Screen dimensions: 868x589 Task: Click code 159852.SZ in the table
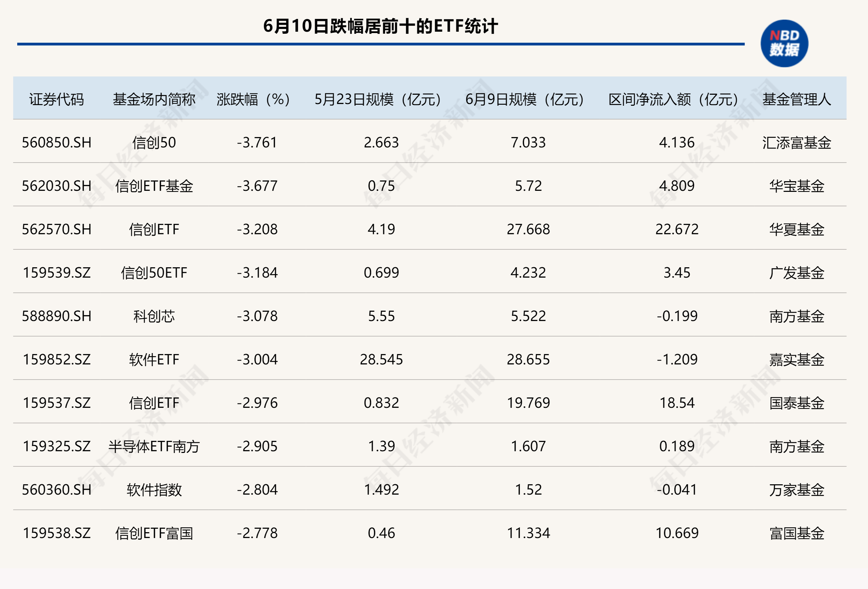pyautogui.click(x=57, y=359)
